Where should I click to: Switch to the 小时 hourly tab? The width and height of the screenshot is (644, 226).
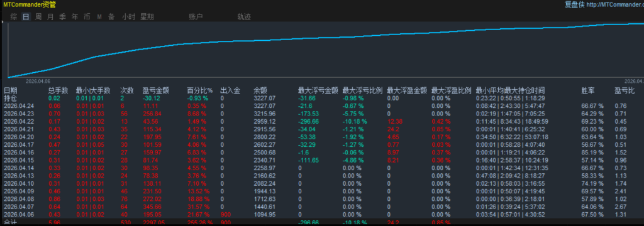click(128, 17)
